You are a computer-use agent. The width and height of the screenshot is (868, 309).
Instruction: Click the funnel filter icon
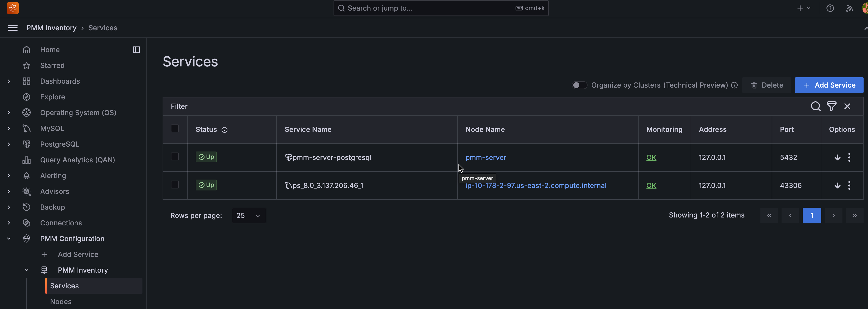click(x=831, y=106)
